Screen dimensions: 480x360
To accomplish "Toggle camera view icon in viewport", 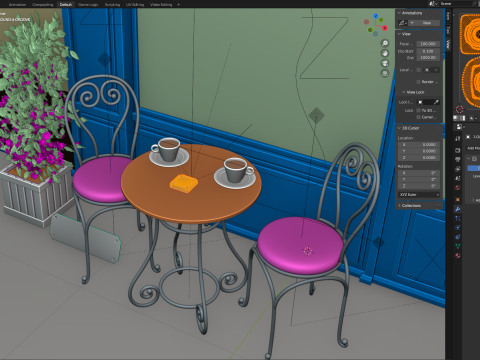I will pyautogui.click(x=385, y=63).
